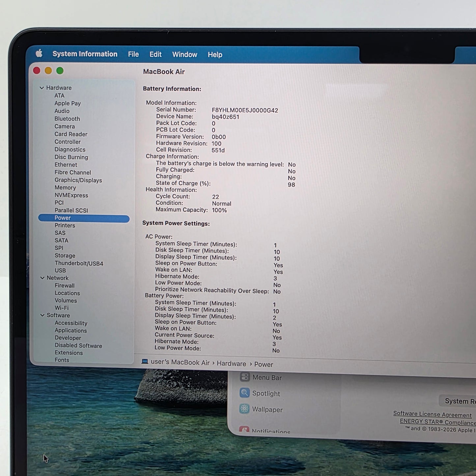
Task: Click the Menu Bar icon in Settings window
Action: pos(245,377)
